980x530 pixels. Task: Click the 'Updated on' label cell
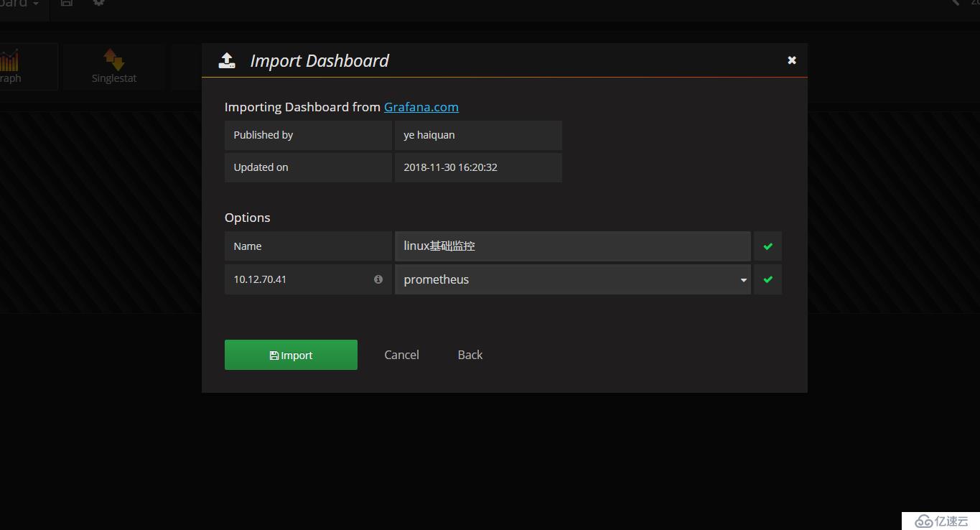tap(309, 167)
